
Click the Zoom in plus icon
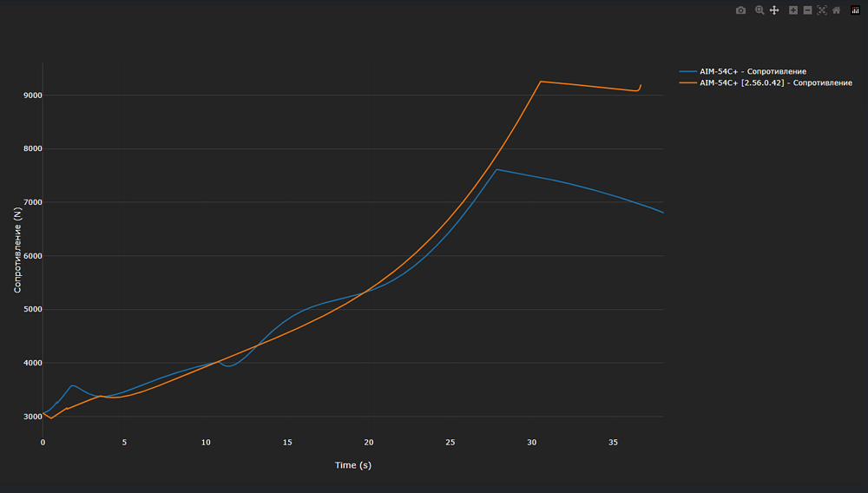793,10
